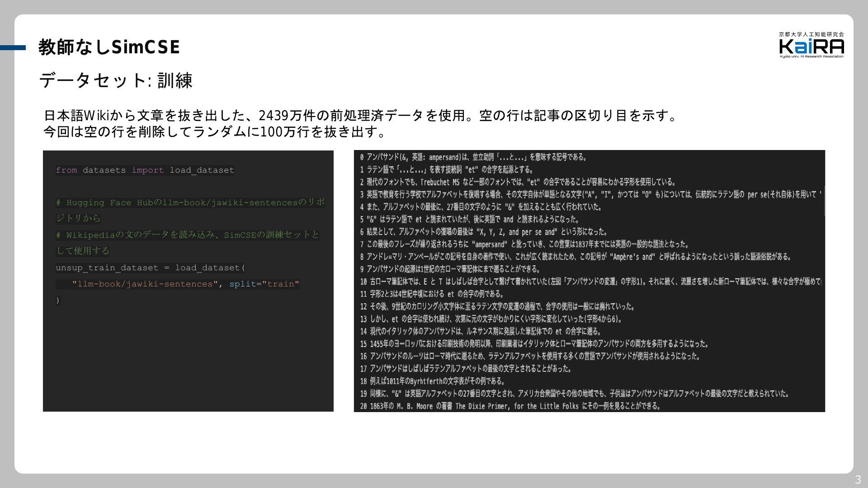The height and width of the screenshot is (488, 868).
Task: Click the split="train" argument
Action: pyautogui.click(x=264, y=284)
